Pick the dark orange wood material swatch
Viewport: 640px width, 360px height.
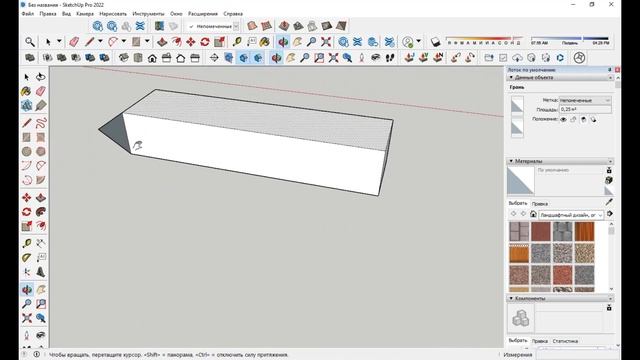click(584, 232)
